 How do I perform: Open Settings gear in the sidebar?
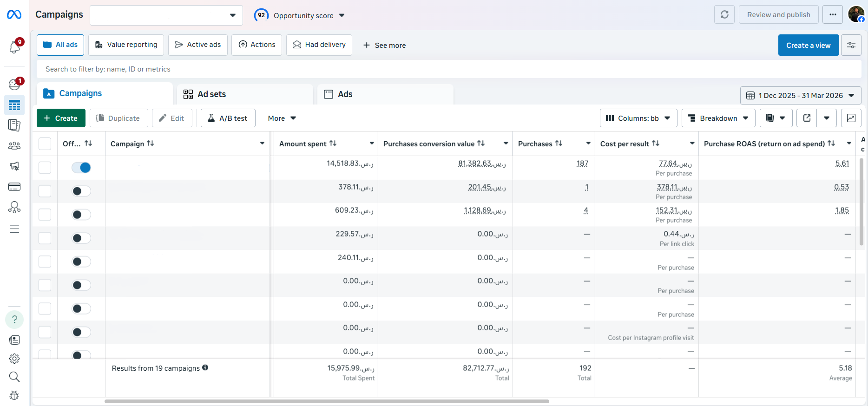coord(14,359)
